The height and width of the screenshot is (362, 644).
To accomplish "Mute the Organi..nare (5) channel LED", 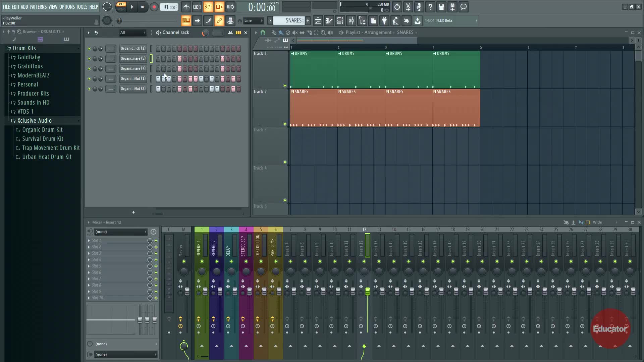I will 89,59.
